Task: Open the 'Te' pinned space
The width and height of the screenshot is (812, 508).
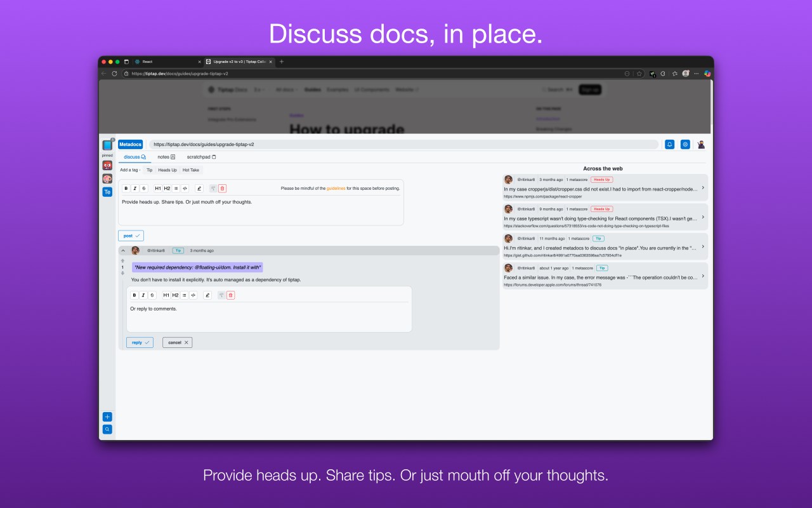Action: [107, 192]
